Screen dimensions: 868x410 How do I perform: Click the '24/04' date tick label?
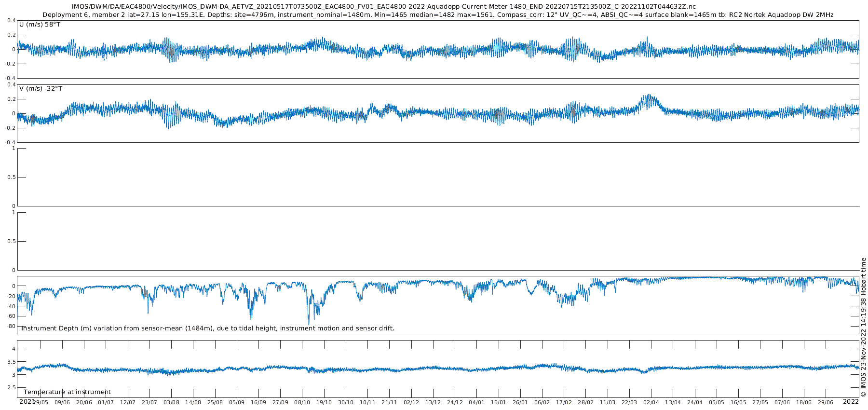tap(695, 402)
